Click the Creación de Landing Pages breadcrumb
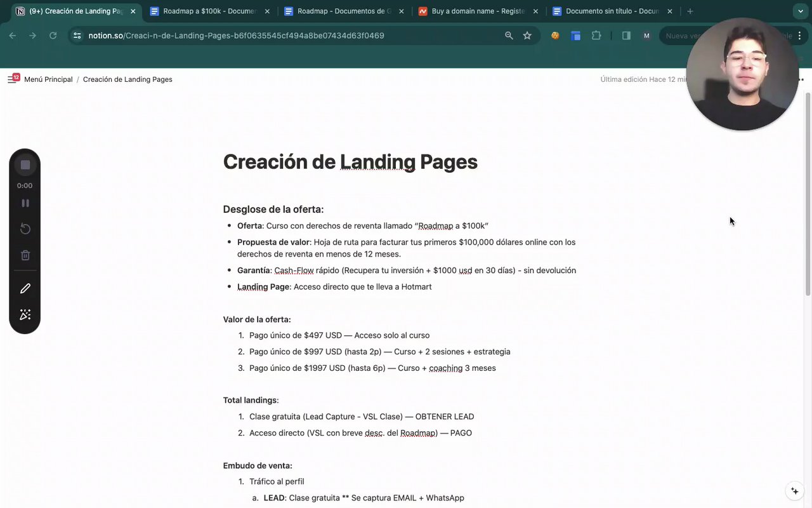The height and width of the screenshot is (508, 812). (128, 79)
